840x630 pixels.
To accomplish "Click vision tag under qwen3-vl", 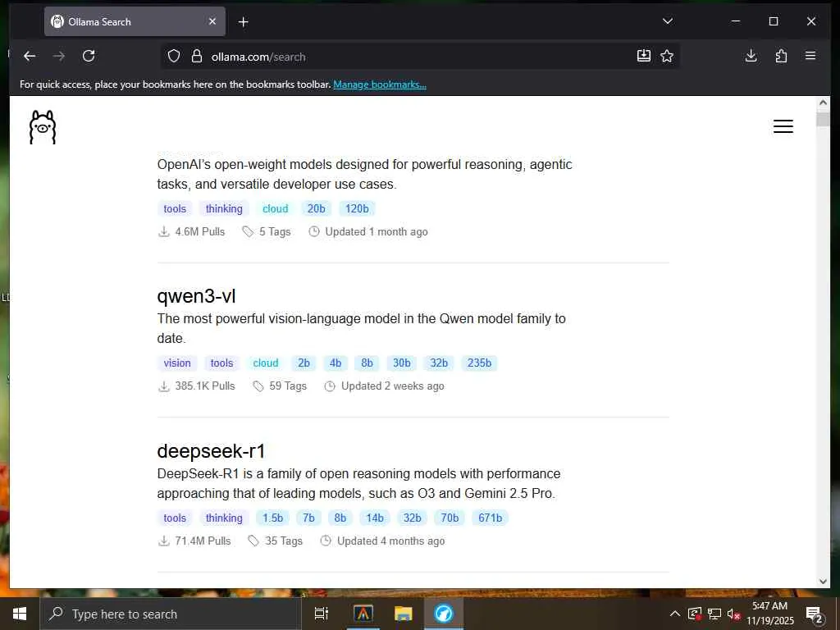I will 177,363.
